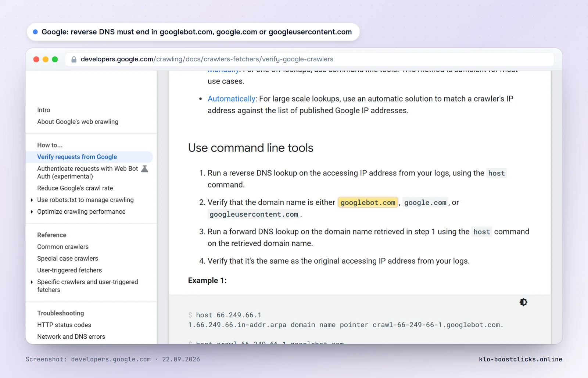Click the red close window button
This screenshot has height=378, width=588.
[x=36, y=59]
